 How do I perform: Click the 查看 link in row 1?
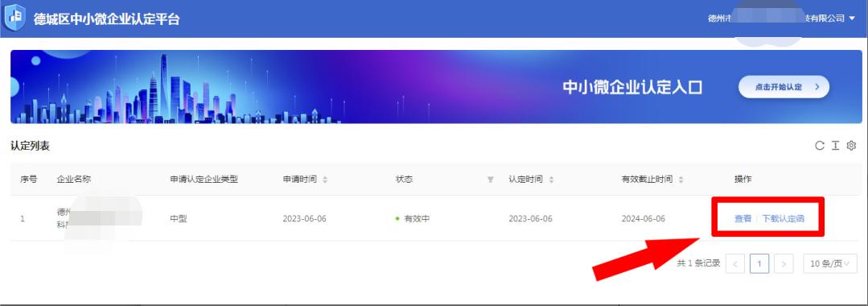click(x=743, y=218)
